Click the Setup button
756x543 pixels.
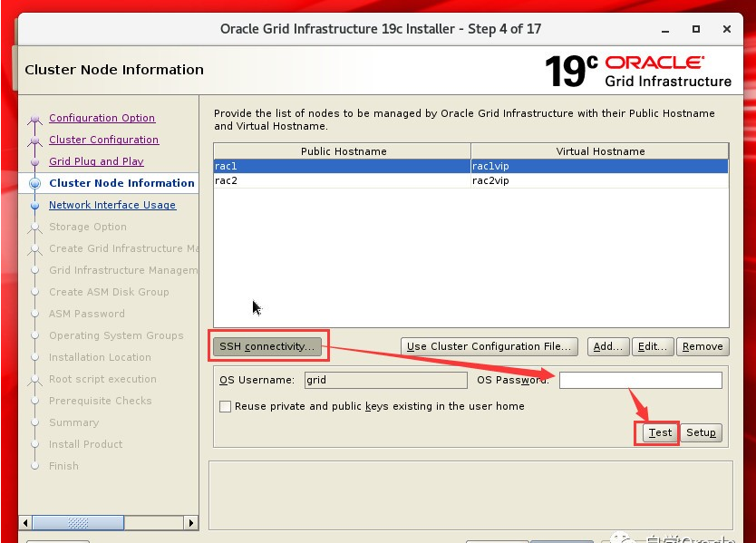click(701, 432)
